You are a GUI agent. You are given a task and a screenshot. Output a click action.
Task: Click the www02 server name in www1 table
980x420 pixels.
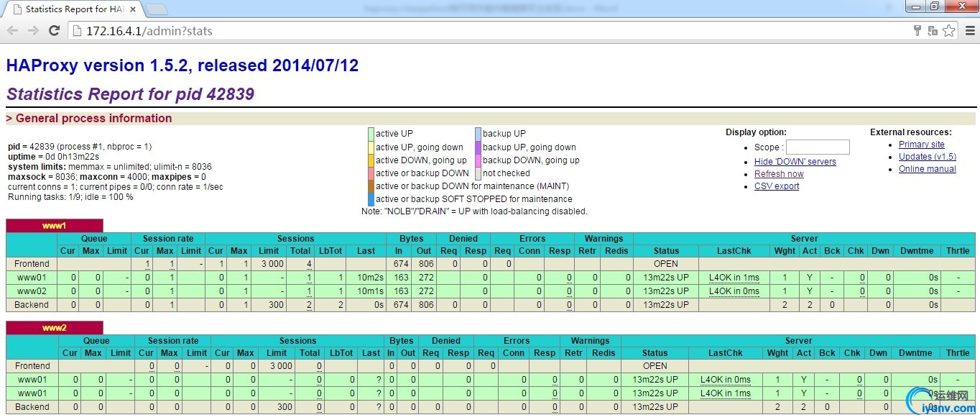[x=32, y=291]
